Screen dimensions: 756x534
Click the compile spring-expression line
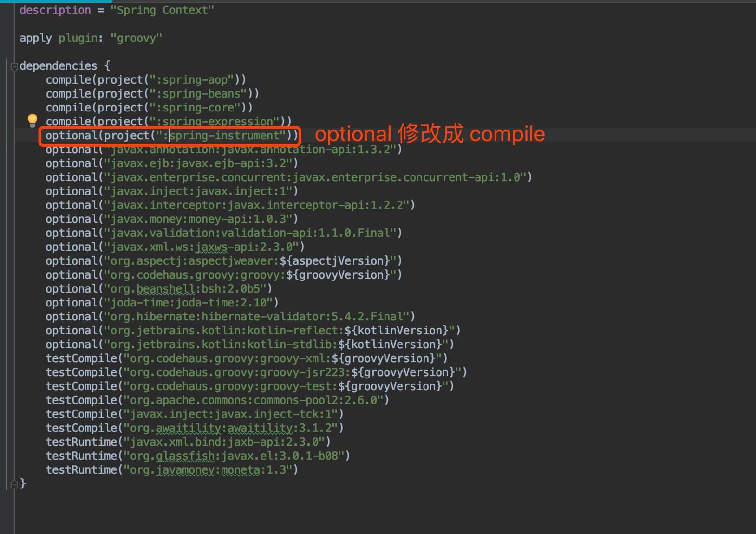tap(169, 121)
